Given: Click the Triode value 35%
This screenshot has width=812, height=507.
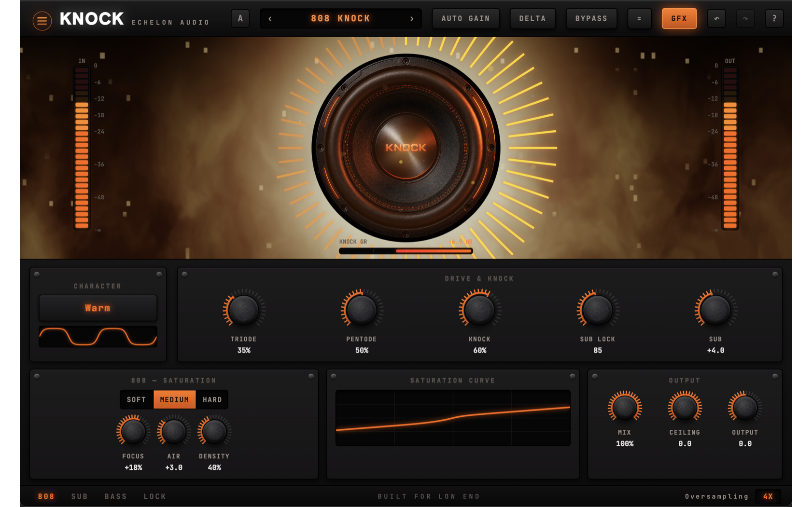Looking at the screenshot, I should coord(244,351).
